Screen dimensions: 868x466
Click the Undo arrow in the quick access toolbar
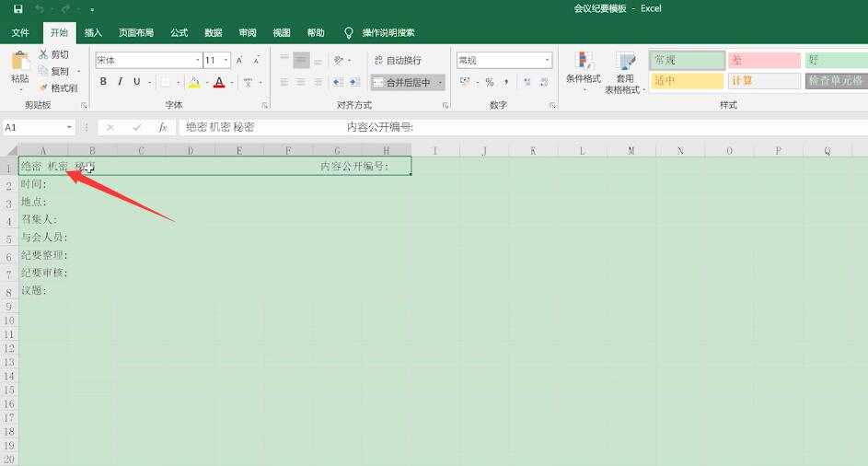(40, 9)
